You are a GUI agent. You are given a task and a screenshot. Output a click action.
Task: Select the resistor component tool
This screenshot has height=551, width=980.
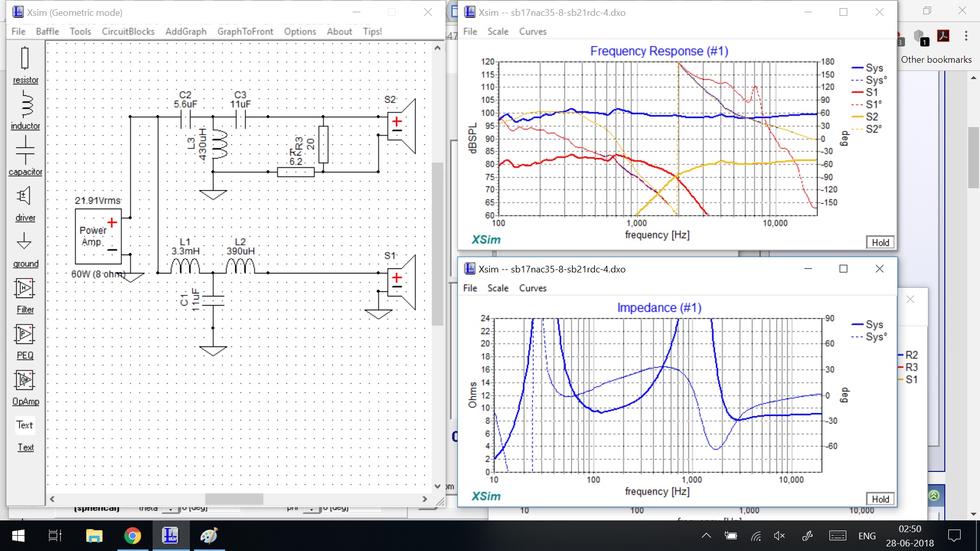coord(25,64)
